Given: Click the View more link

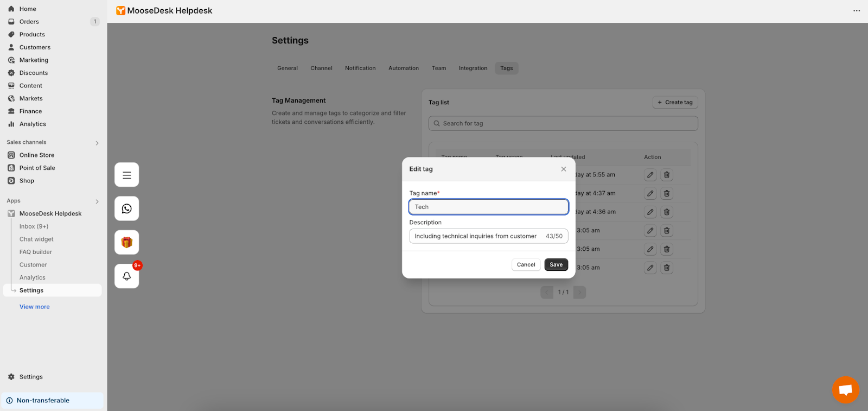Looking at the screenshot, I should coord(35,307).
